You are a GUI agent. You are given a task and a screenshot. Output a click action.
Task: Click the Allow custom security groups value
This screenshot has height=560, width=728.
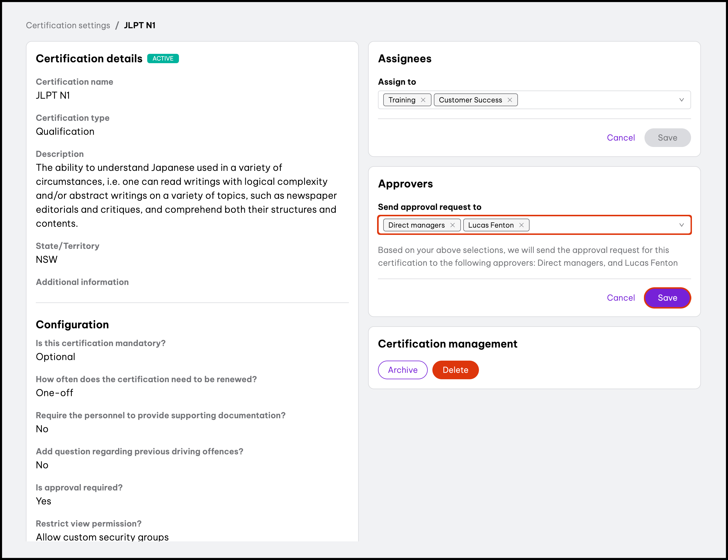[102, 537]
